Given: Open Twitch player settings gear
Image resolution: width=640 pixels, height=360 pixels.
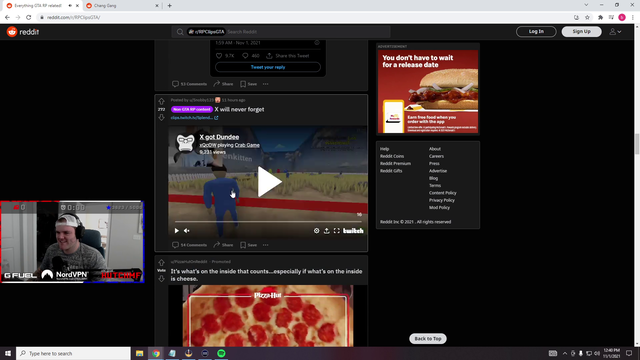Looking at the screenshot, I should (x=316, y=231).
